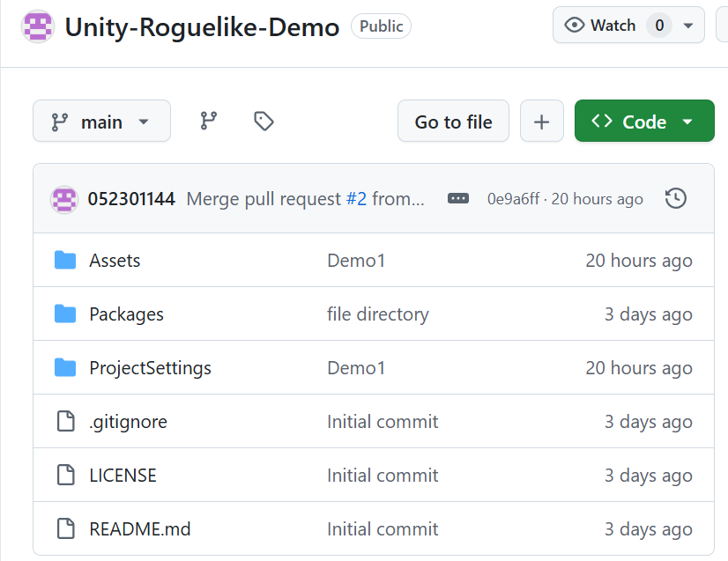The image size is (728, 561).
Task: Open the .gitignore file
Action: tap(128, 422)
